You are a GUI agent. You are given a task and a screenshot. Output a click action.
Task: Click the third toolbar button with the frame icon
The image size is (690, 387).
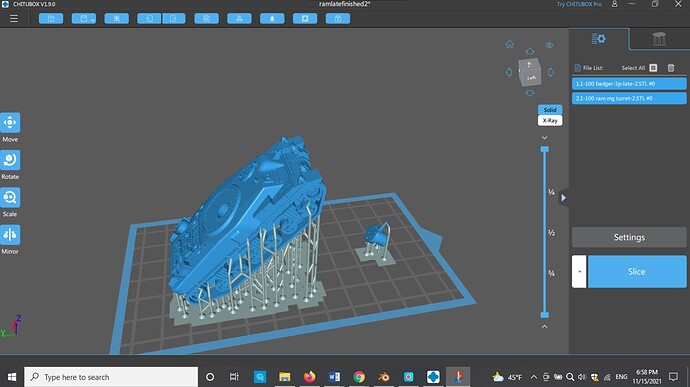click(117, 18)
